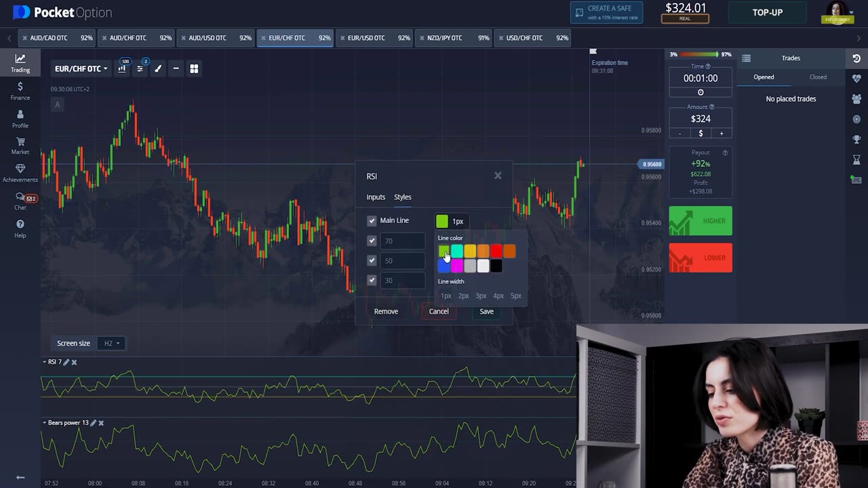Select the USD/CHF OTC asset tab

point(532,38)
